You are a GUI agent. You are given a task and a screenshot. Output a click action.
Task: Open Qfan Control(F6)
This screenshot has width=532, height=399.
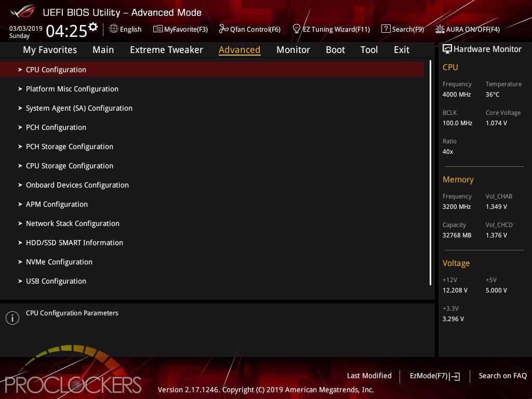pos(255,29)
